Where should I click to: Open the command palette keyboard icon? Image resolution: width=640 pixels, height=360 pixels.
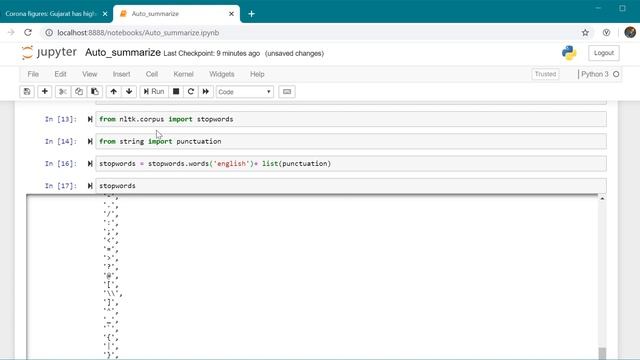pyautogui.click(x=287, y=91)
